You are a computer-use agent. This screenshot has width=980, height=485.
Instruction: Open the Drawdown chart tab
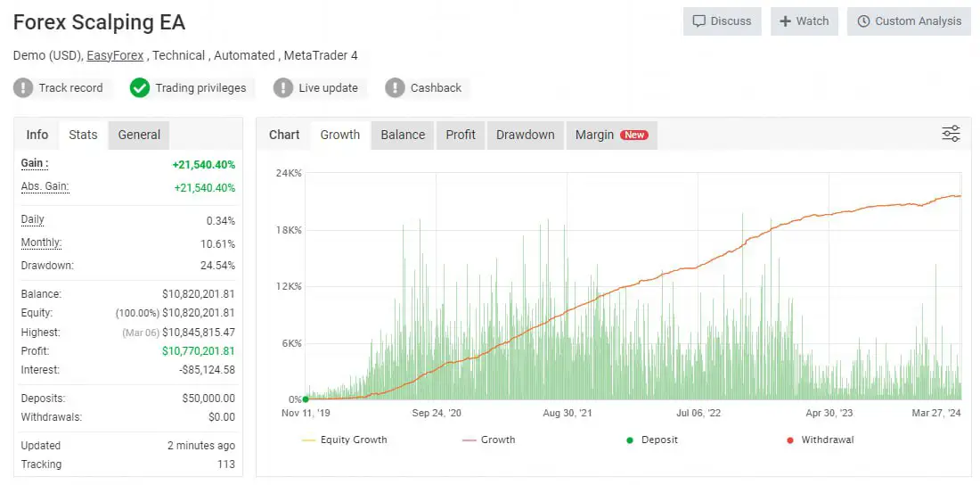[x=525, y=135]
